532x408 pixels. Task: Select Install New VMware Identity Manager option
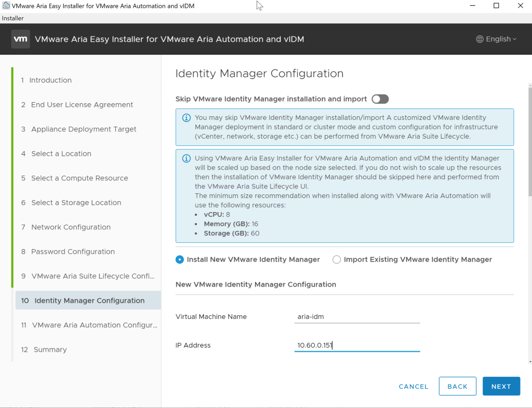180,259
